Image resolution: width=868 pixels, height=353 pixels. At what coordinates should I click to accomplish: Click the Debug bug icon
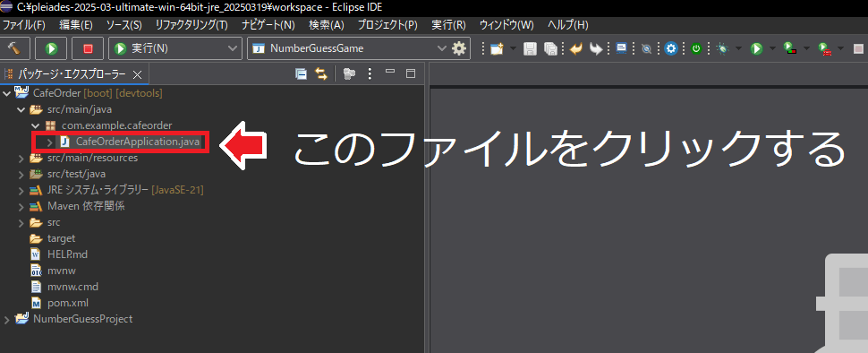(x=722, y=48)
